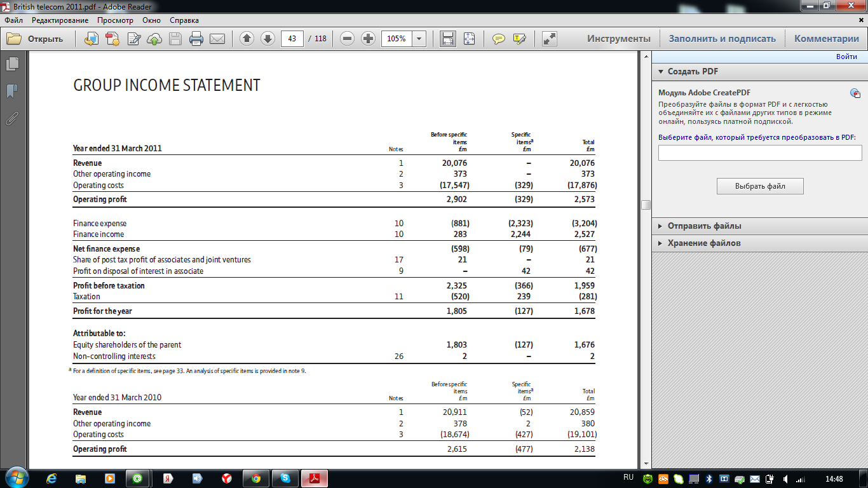Click the CreatePDF module icon in panel
Viewport: 868px width, 488px height.
tap(855, 93)
